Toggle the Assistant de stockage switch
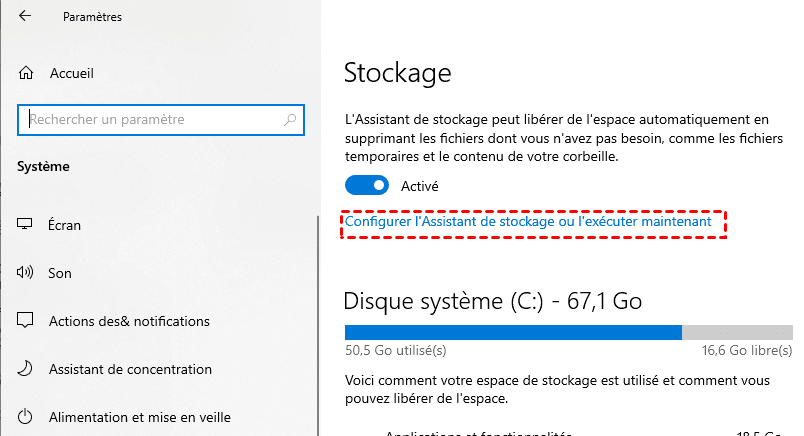Screen dimensions: 804x436 pos(367,186)
